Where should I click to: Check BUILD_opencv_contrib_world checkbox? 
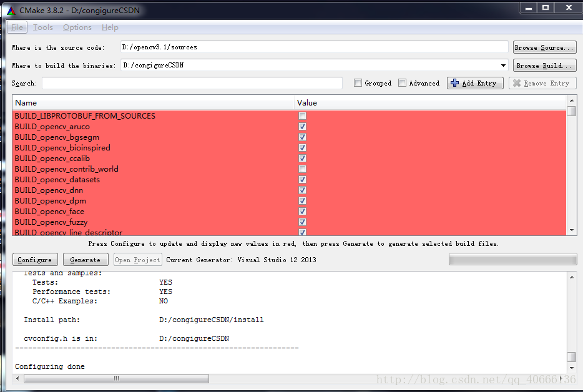(302, 169)
